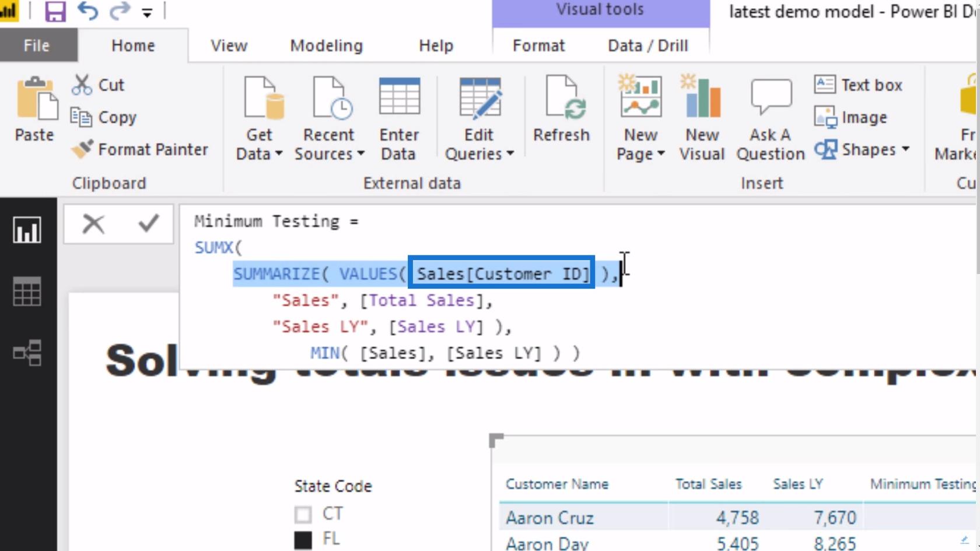The image size is (980, 551).
Task: Click the New Page icon
Action: pyautogui.click(x=640, y=96)
